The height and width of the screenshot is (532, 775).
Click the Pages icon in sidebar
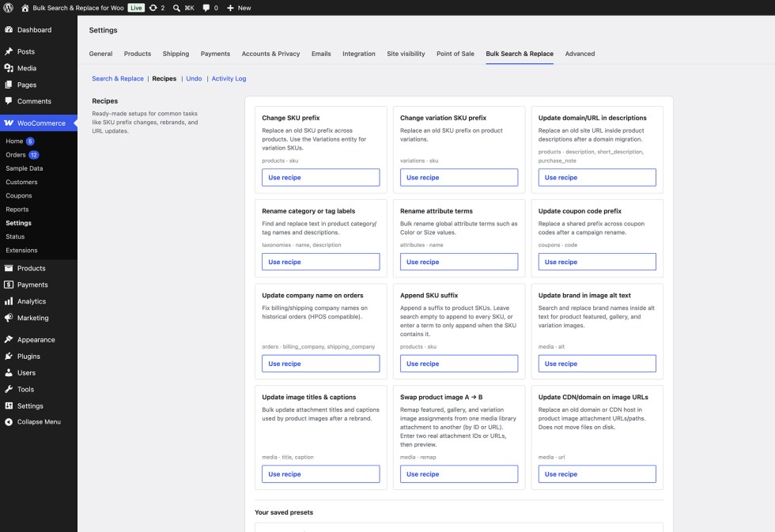pos(9,85)
